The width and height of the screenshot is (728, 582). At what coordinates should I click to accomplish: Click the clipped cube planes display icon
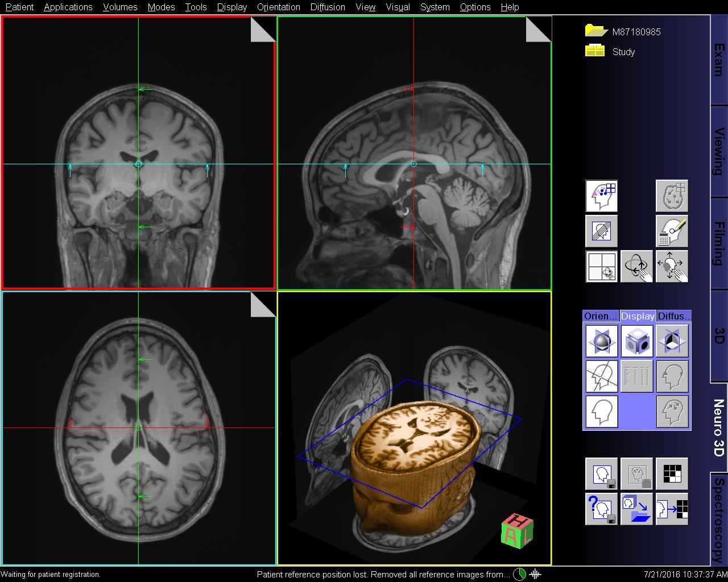pos(672,340)
